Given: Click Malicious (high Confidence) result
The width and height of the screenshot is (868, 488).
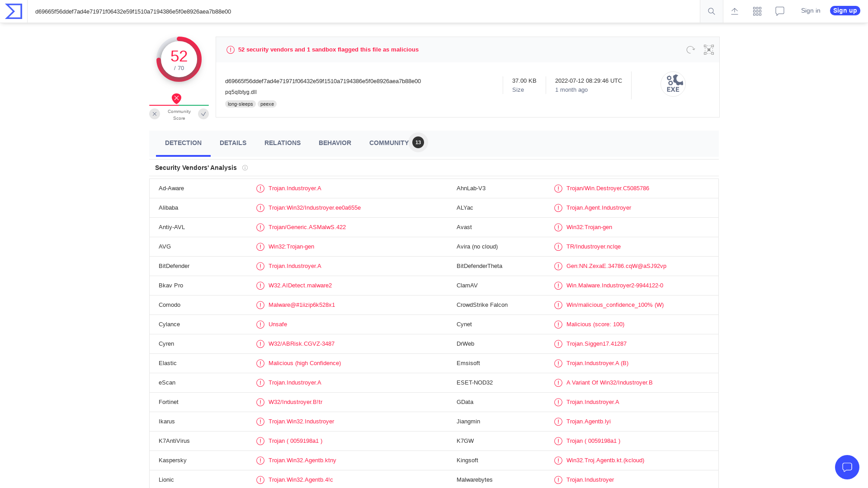Looking at the screenshot, I should click(x=305, y=363).
